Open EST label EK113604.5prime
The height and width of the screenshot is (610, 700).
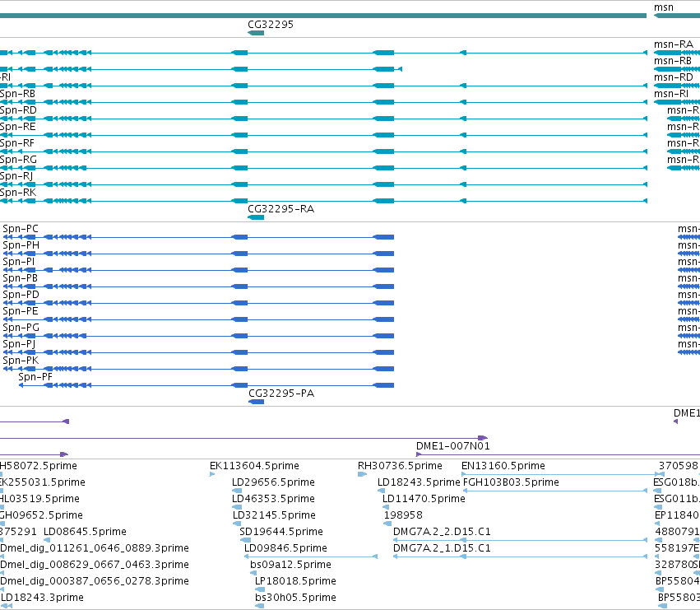coord(254,466)
